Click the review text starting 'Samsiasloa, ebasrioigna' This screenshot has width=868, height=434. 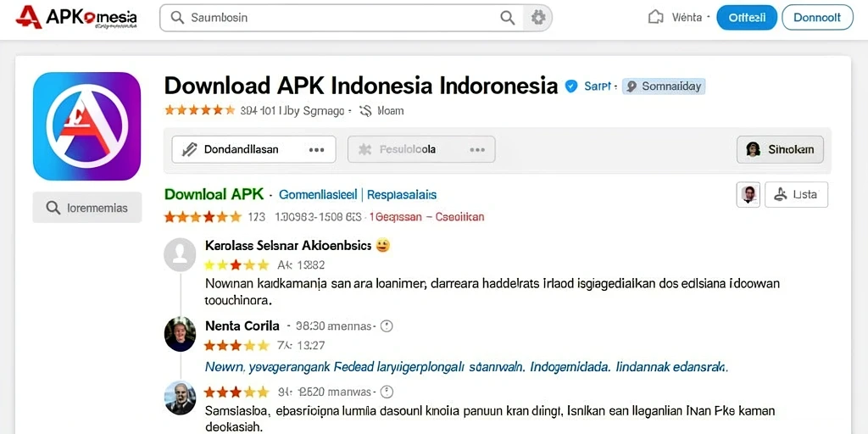coord(489,419)
